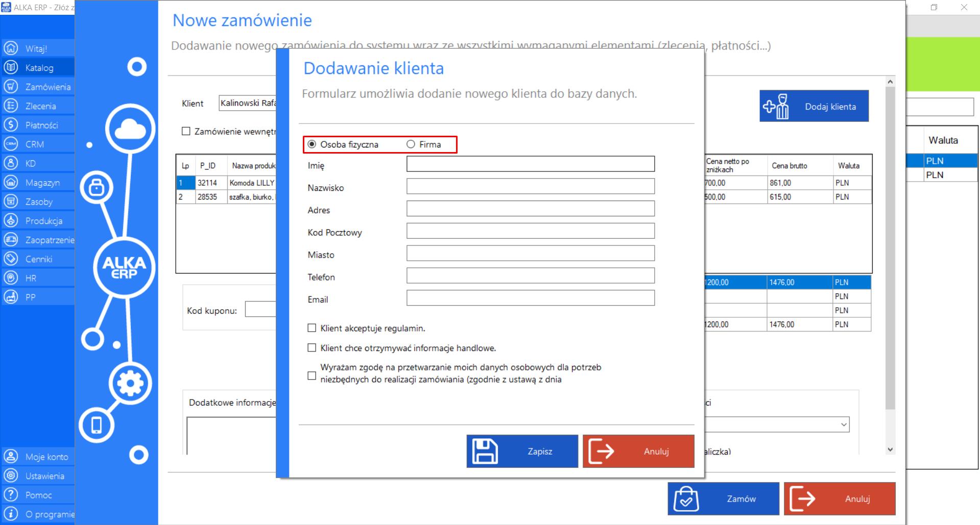The image size is (980, 525).
Task: Check consent for przetwarzanie danych osobowych
Action: click(x=312, y=376)
